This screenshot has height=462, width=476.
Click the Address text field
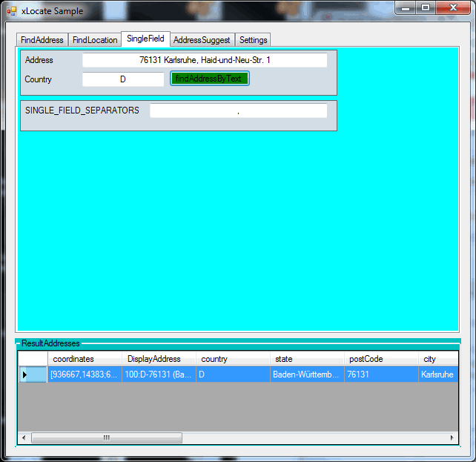205,60
